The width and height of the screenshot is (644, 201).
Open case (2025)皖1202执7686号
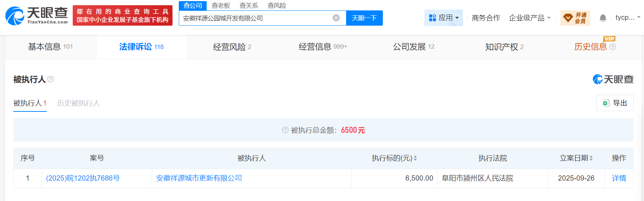[x=83, y=178]
